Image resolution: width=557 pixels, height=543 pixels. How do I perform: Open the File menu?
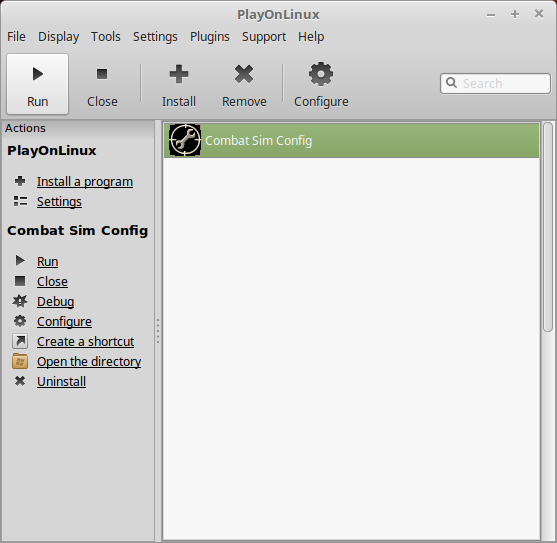point(16,37)
